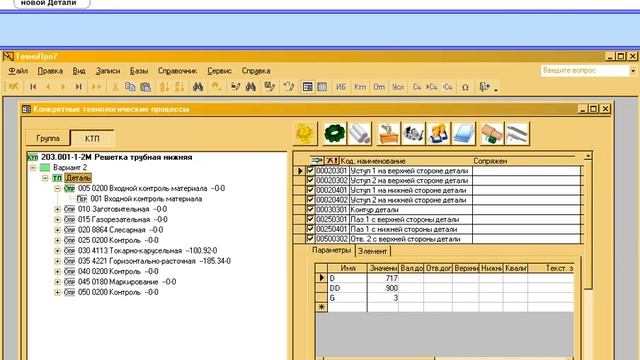Viewport: 640px width, 360px height.
Task: Select parameter DD value cell 900
Action: click(383, 288)
